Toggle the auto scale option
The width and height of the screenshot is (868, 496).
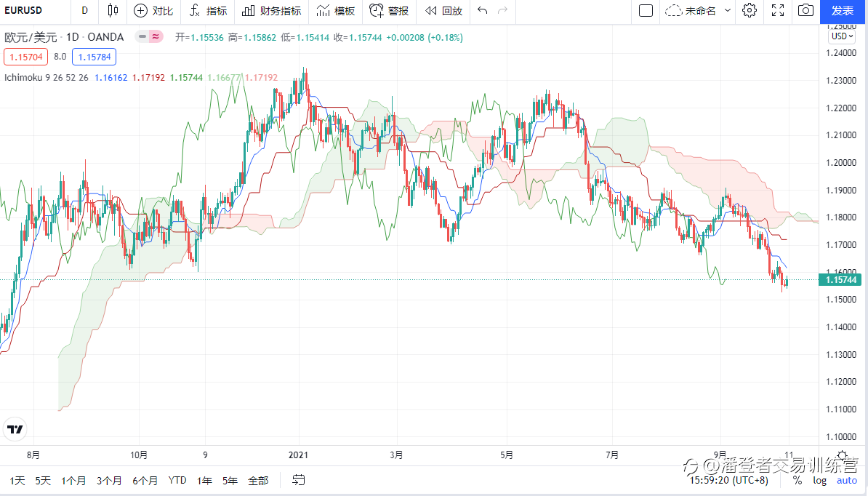[847, 480]
